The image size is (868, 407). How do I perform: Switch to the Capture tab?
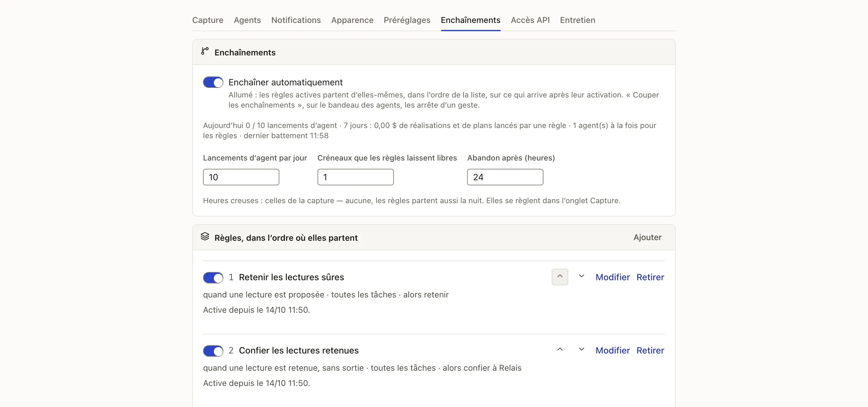(x=207, y=20)
